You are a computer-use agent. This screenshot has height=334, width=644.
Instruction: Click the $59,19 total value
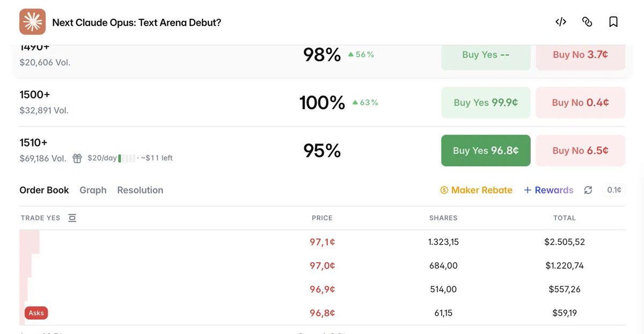click(x=565, y=313)
